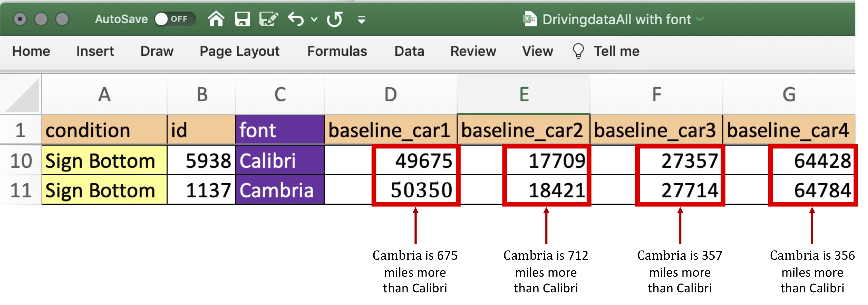Click cell with value 64428
This screenshot has width=868, height=305.
click(789, 160)
